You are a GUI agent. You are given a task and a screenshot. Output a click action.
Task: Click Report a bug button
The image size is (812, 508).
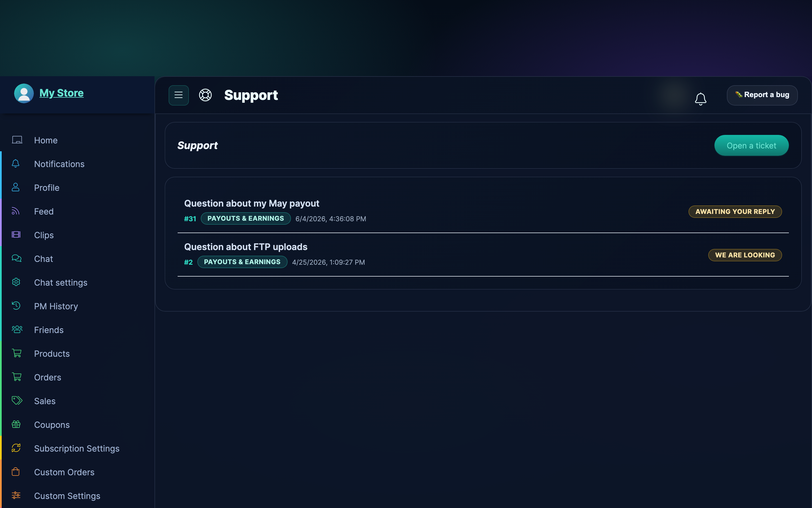762,95
